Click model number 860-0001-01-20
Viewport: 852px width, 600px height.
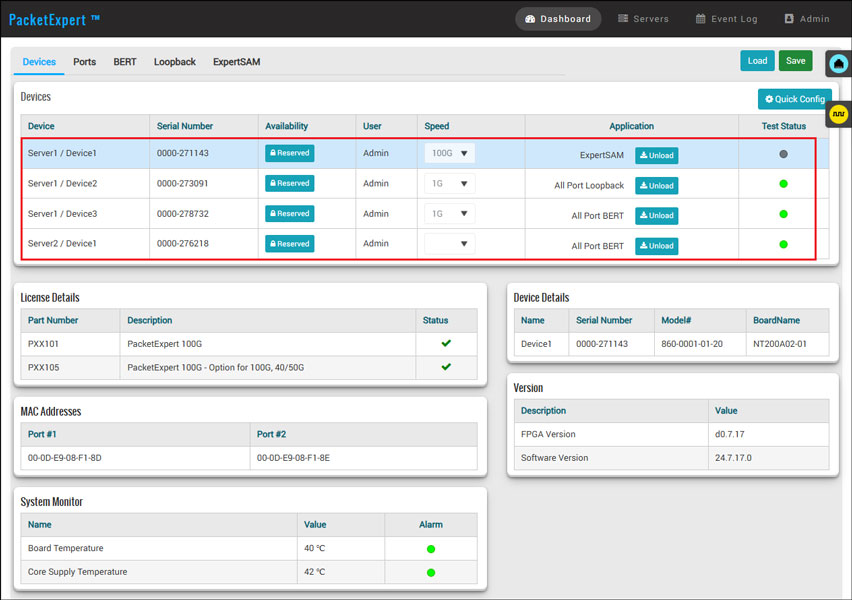coord(692,344)
